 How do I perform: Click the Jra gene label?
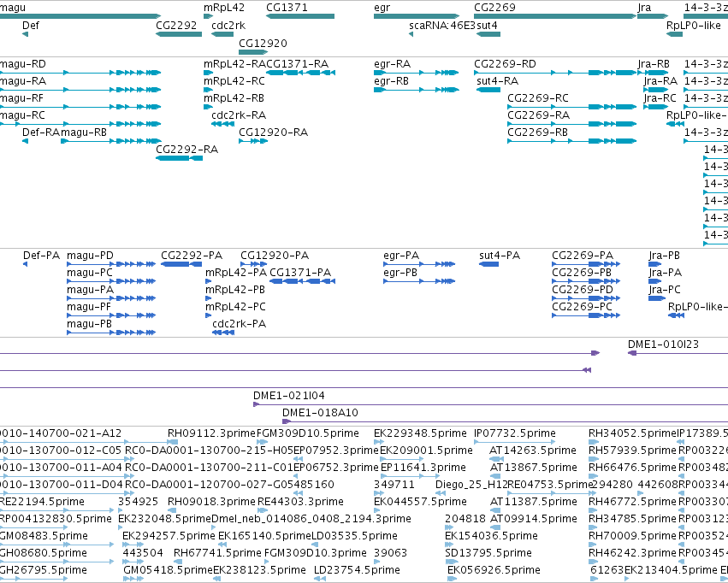point(644,8)
